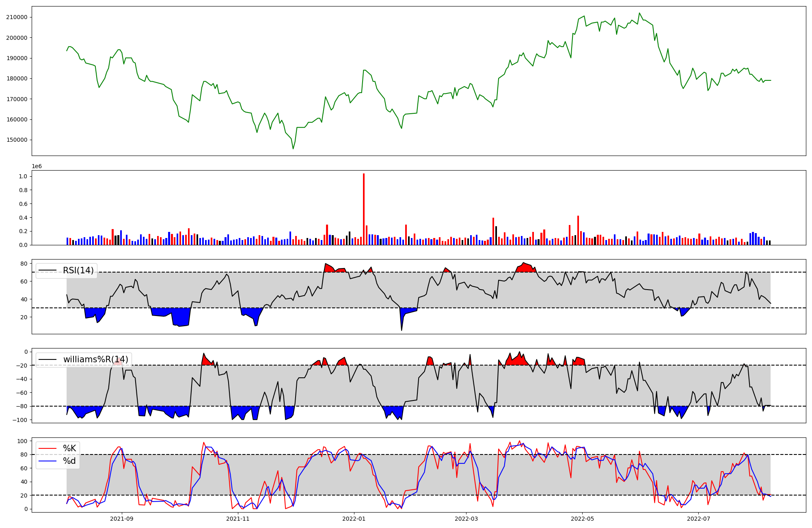The image size is (812, 528).
Task: Click the tallest red volume bar
Action: pyautogui.click(x=364, y=209)
